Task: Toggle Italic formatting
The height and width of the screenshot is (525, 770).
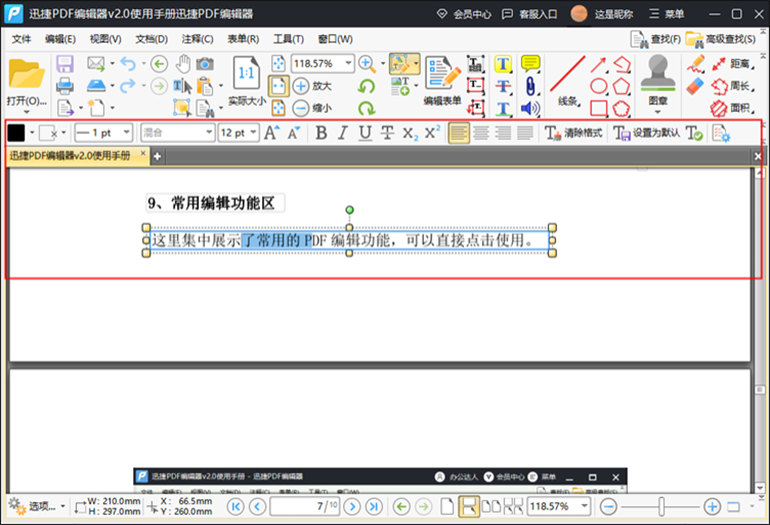Action: tap(343, 133)
